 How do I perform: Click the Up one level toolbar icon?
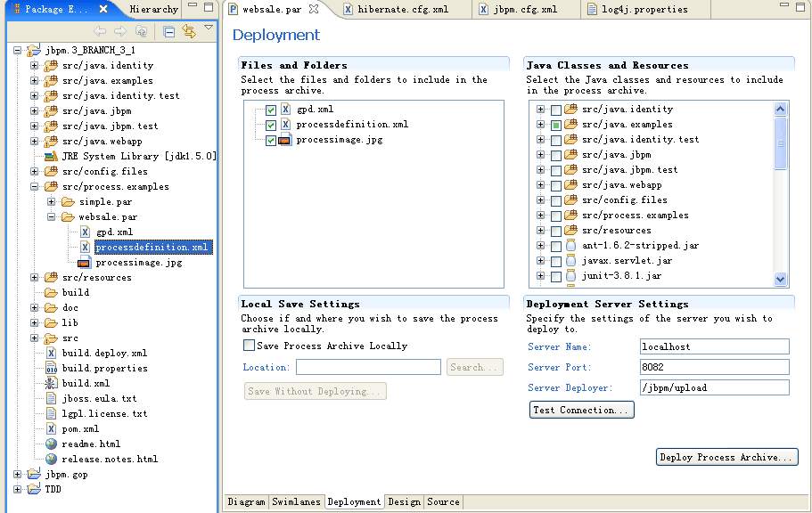pyautogui.click(x=141, y=31)
